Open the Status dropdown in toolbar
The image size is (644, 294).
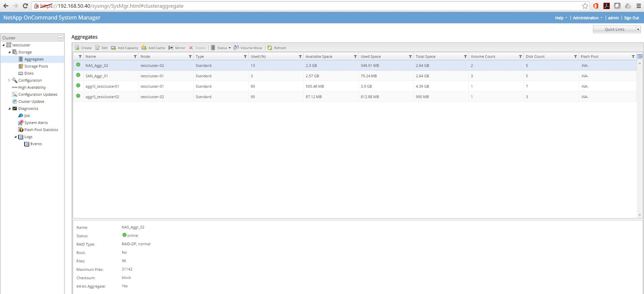click(x=221, y=48)
